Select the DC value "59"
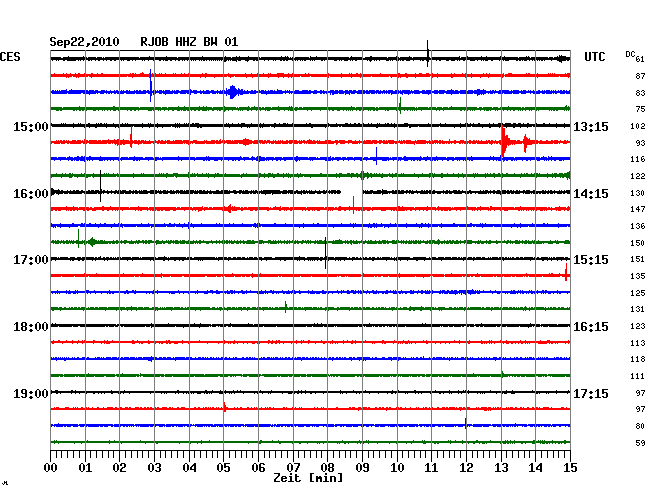The height and width of the screenshot is (494, 650). pyautogui.click(x=640, y=443)
